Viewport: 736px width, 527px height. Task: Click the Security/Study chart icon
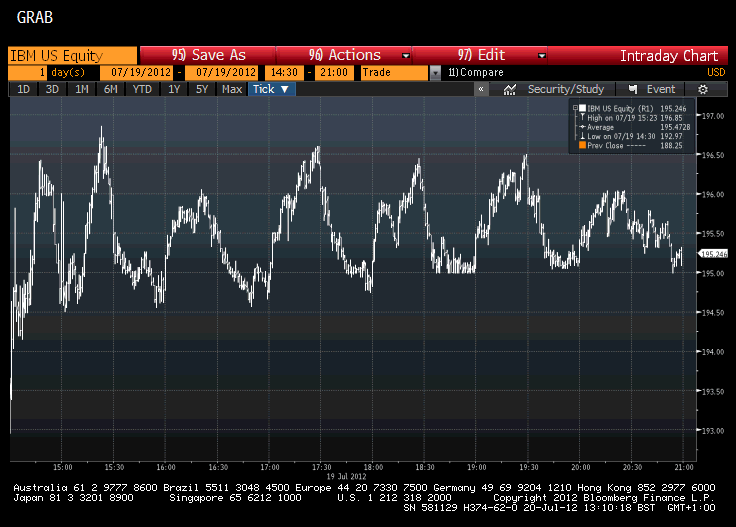(510, 89)
